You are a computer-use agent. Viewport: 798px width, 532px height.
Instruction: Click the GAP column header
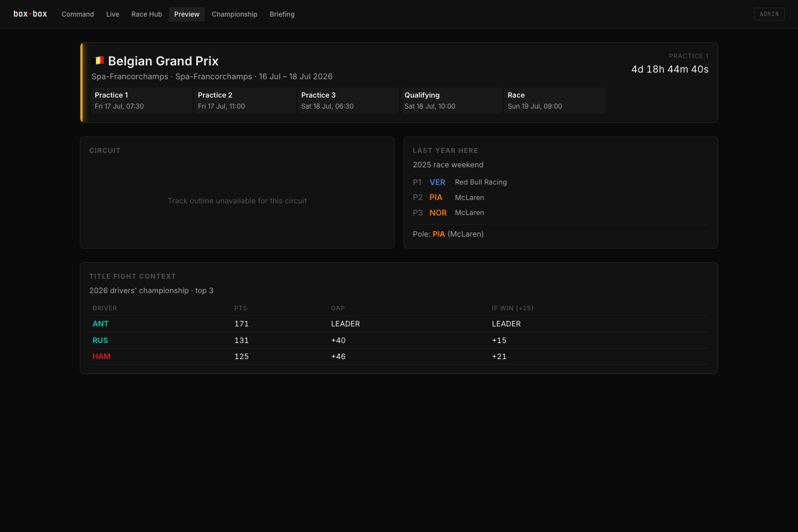click(338, 308)
